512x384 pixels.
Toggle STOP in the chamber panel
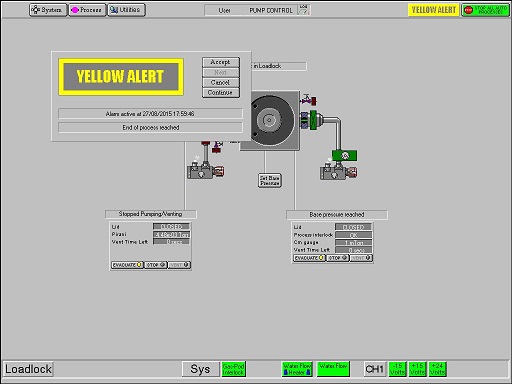click(337, 258)
